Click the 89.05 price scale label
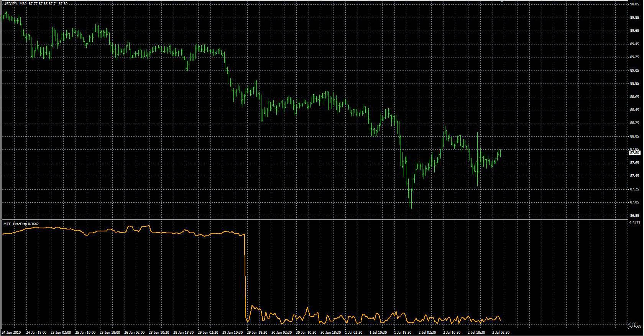This screenshot has height=336, width=644. 634,70
